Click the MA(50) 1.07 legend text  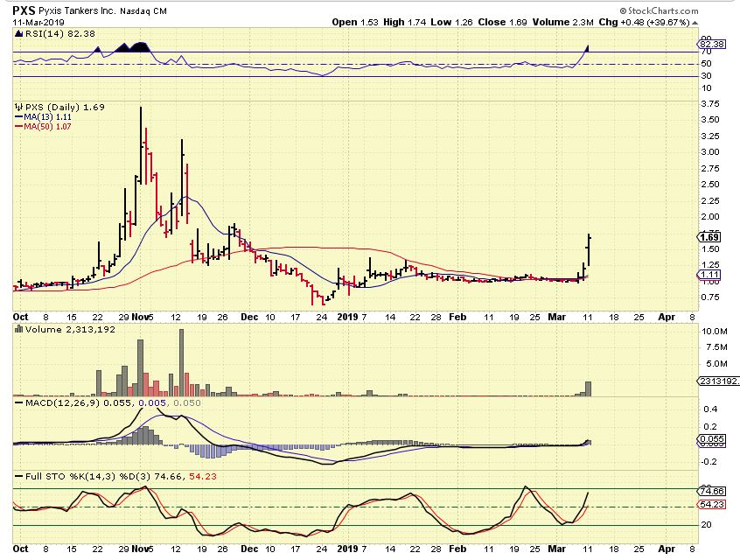(x=47, y=127)
